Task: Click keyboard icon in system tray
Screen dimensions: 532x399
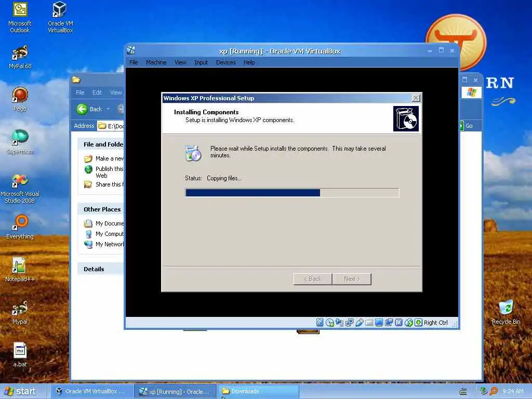Action: [x=463, y=392]
